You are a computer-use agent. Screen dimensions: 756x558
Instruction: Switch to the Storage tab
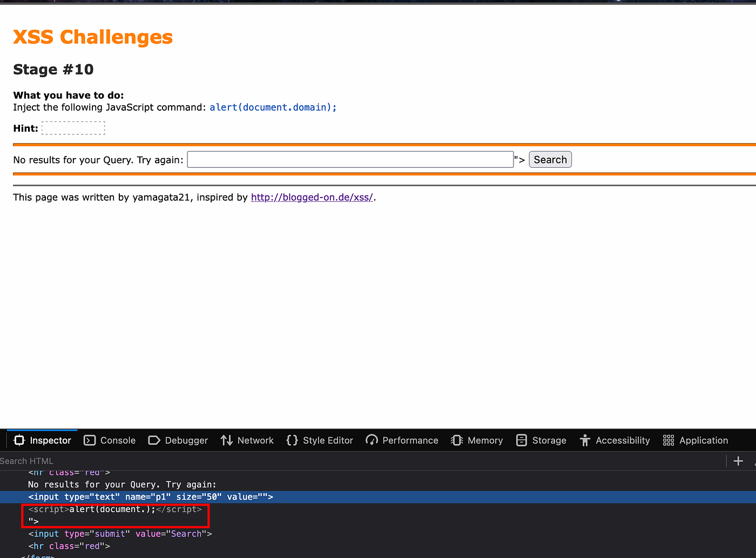coord(541,440)
